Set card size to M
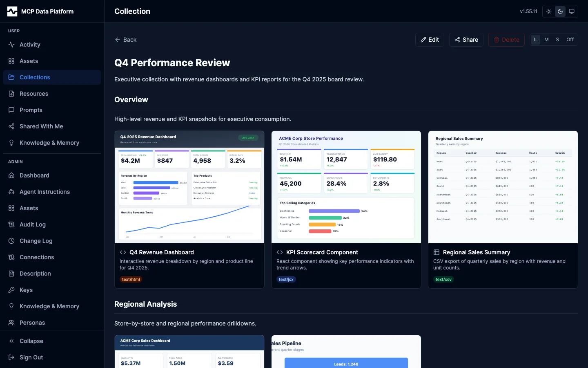The width and height of the screenshot is (588, 368). (x=547, y=40)
